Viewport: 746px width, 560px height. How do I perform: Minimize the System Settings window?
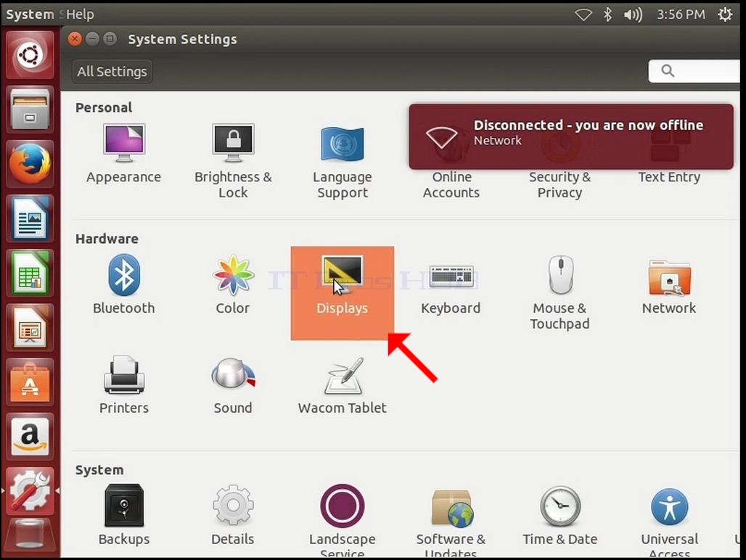(92, 39)
